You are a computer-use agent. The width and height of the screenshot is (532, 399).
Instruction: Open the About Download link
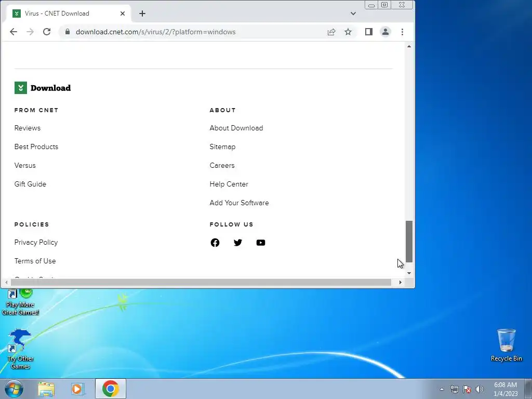(x=236, y=128)
